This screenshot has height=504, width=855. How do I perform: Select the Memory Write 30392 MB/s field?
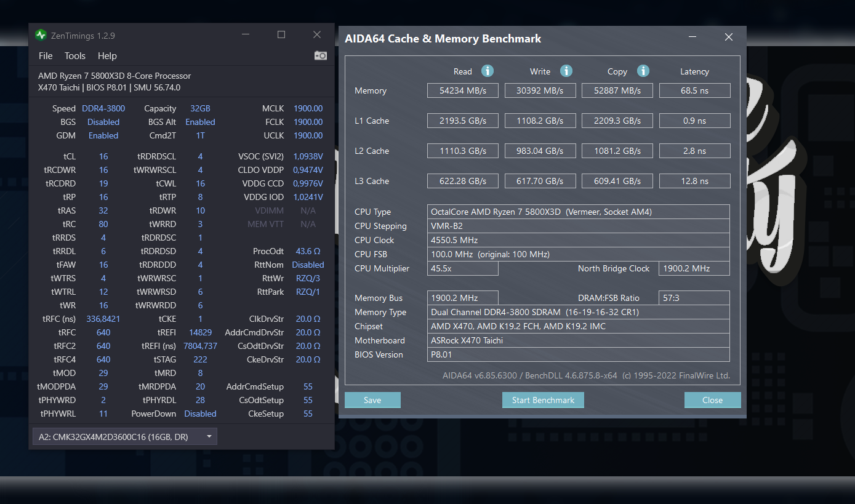(x=540, y=90)
